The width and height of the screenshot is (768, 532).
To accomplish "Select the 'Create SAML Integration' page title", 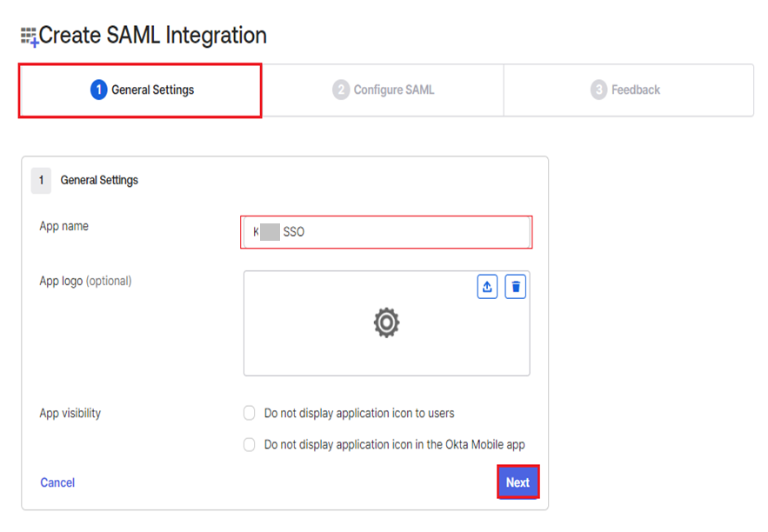I will (x=154, y=35).
